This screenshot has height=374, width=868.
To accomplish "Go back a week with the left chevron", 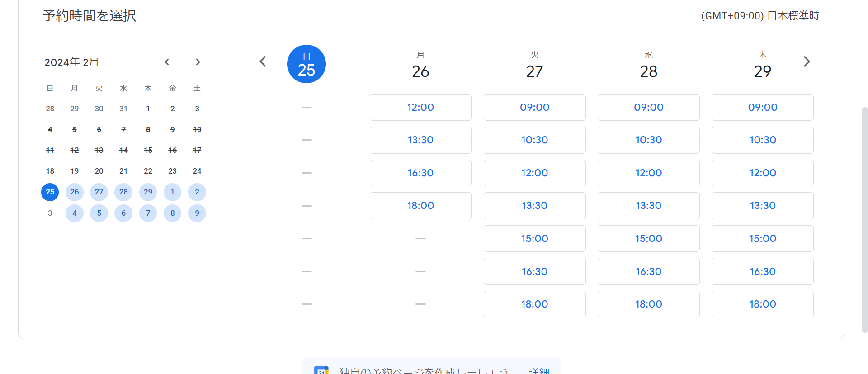I will pyautogui.click(x=263, y=61).
